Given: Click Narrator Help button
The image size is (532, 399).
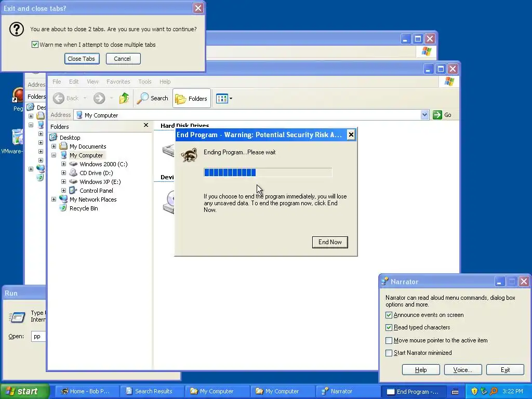Looking at the screenshot, I should pos(421,370).
